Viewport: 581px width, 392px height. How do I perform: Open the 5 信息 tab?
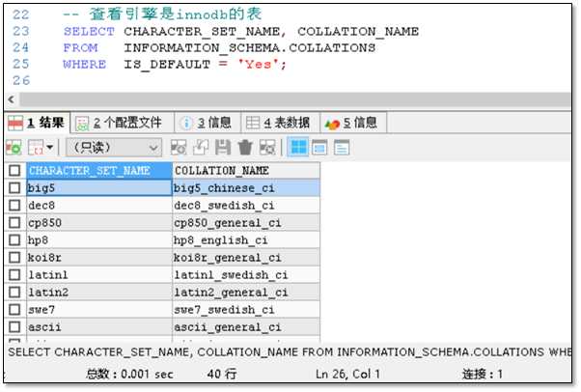[x=353, y=123]
